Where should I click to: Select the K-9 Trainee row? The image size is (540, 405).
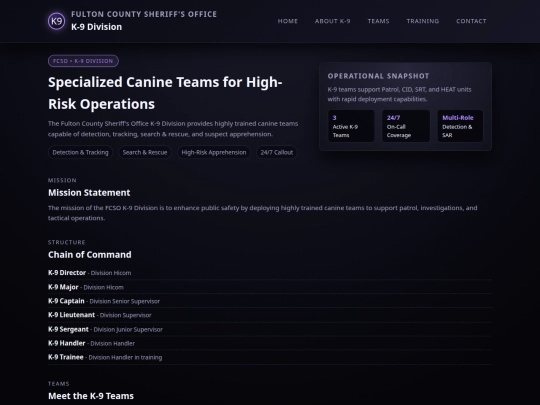point(270,357)
